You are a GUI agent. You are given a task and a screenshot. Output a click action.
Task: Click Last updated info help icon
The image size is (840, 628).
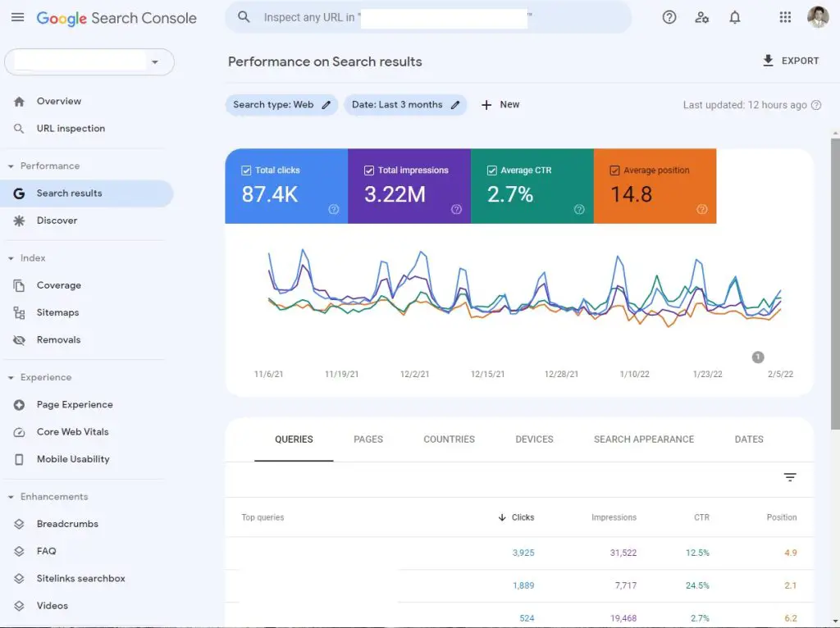click(816, 105)
